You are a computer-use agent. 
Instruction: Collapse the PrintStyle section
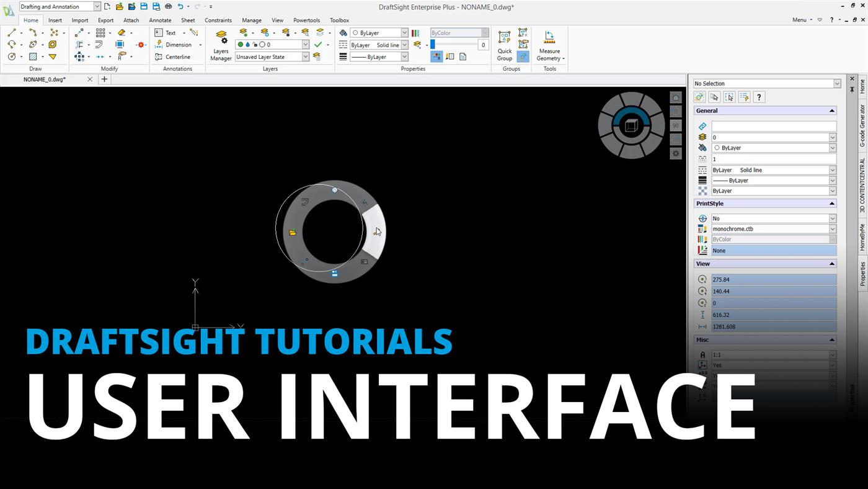pos(832,203)
